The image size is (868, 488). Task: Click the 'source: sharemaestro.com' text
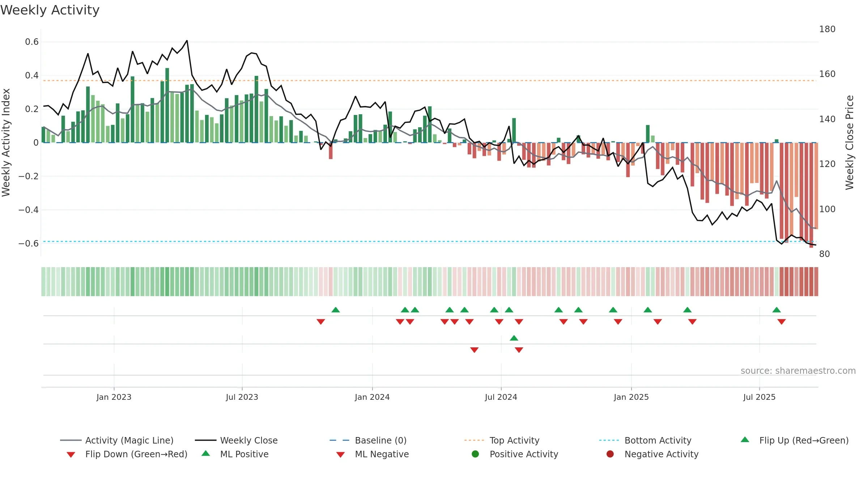point(798,371)
